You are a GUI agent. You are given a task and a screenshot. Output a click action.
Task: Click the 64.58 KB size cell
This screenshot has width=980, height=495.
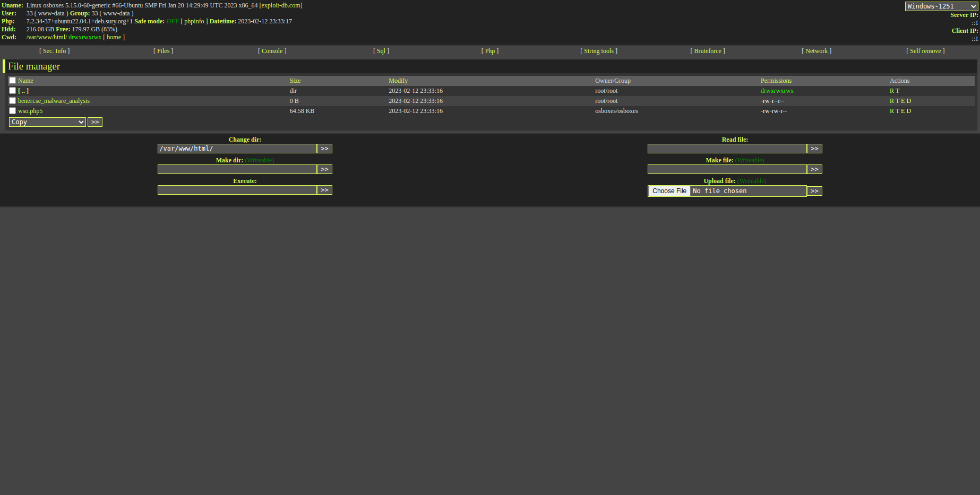(302, 111)
